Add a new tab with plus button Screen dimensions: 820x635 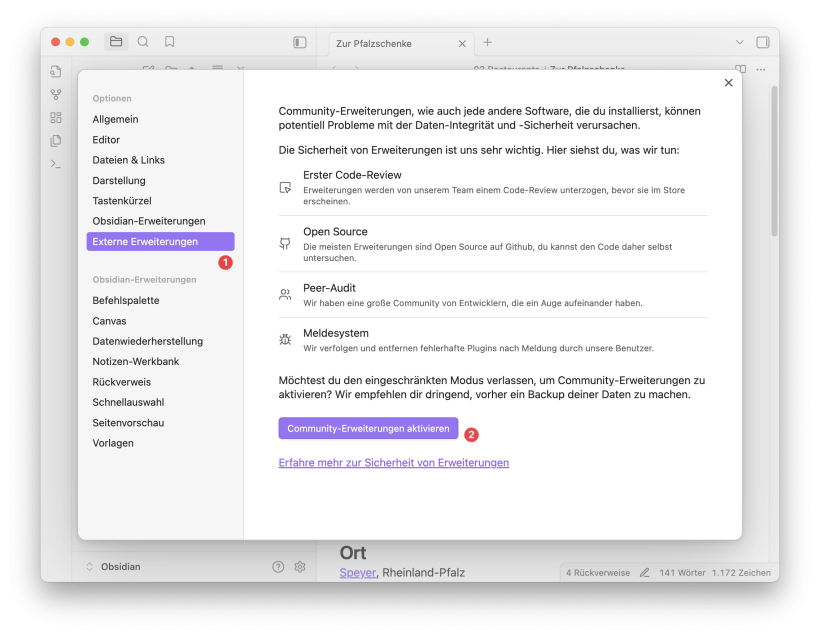point(488,42)
